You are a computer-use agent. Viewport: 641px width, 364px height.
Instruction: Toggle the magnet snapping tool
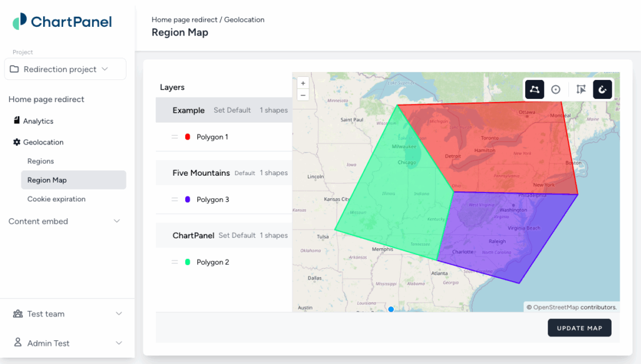602,89
